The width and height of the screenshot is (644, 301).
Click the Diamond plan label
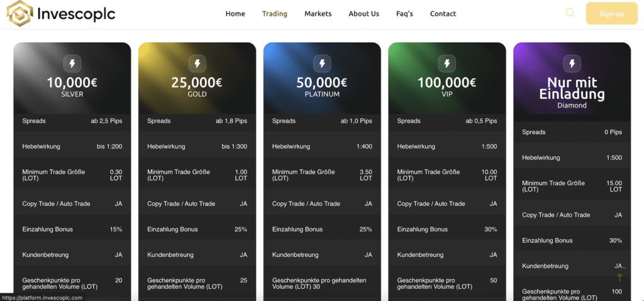[x=572, y=105]
